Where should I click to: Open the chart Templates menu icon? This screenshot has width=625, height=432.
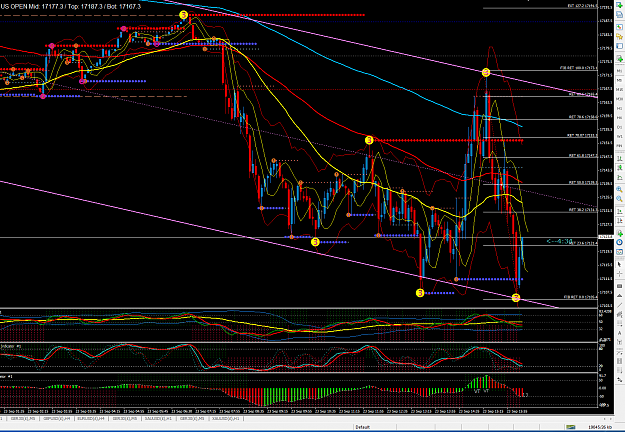pyautogui.click(x=620, y=252)
